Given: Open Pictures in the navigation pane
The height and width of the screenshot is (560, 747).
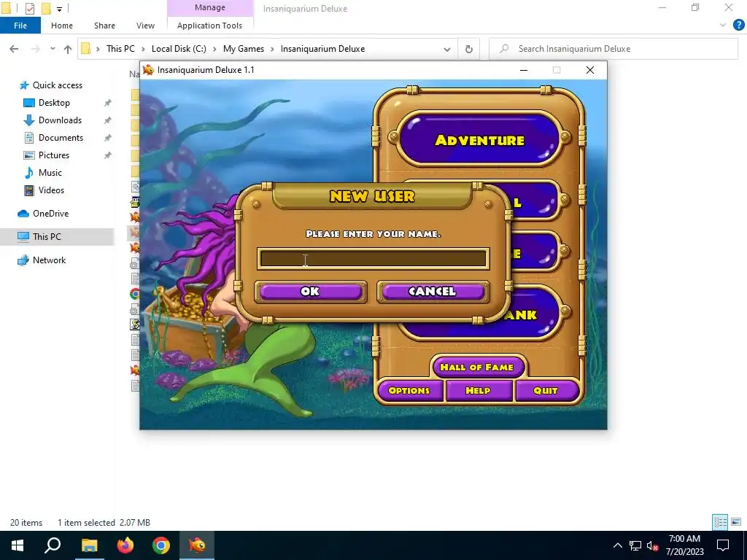Looking at the screenshot, I should coord(54,155).
